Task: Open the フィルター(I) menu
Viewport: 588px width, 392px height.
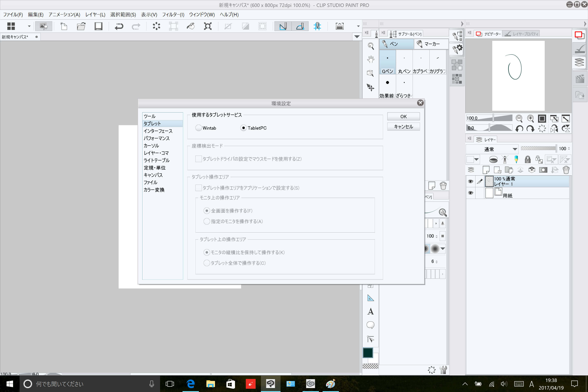Action: click(x=173, y=14)
